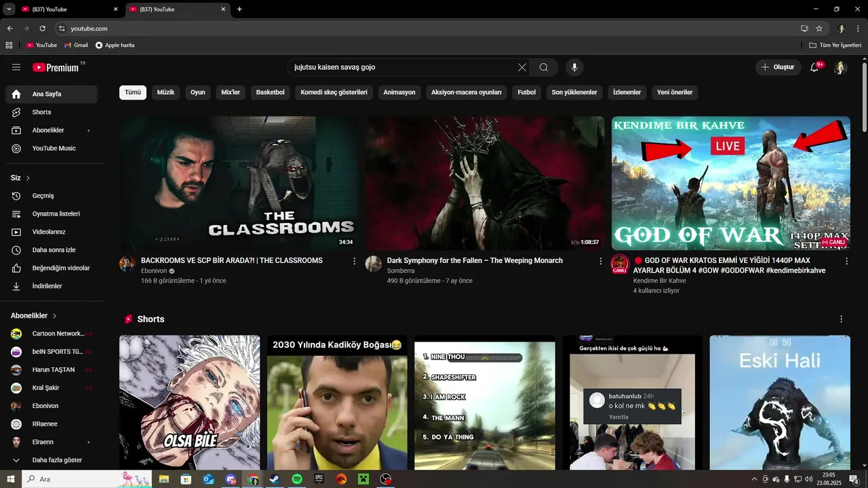This screenshot has height=488, width=868.
Task: Select the Basketbol filter chip
Action: point(271,92)
